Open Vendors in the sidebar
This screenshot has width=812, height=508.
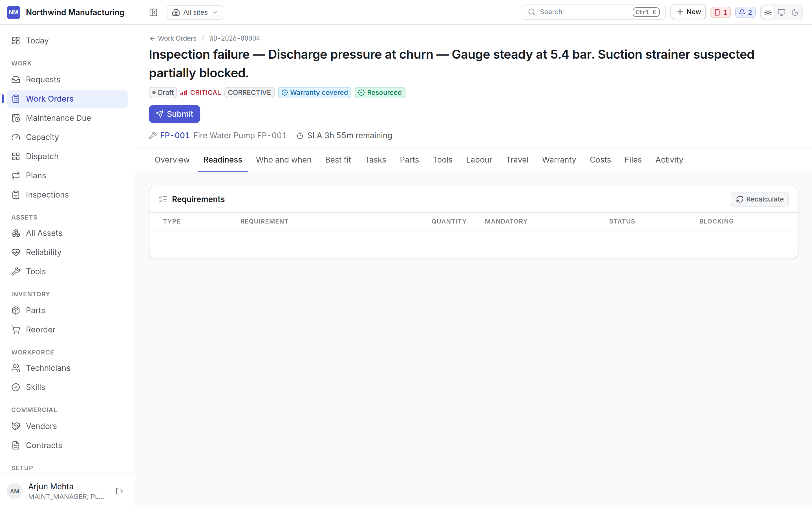click(67, 426)
